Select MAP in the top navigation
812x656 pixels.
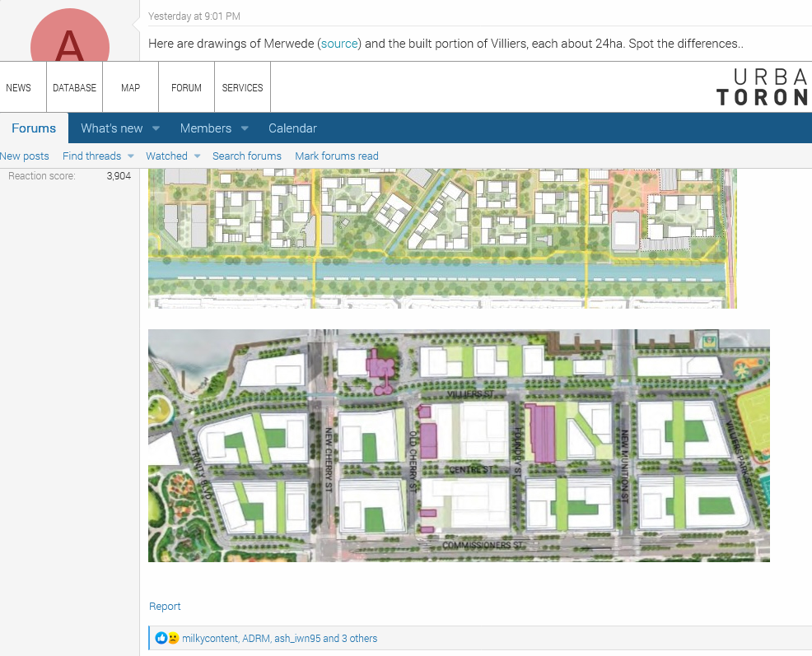pos(130,88)
